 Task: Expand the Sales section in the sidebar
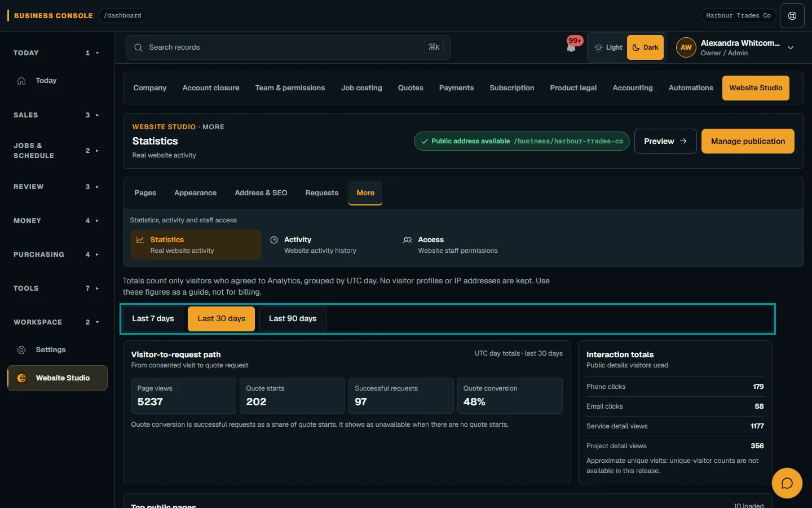coord(56,115)
